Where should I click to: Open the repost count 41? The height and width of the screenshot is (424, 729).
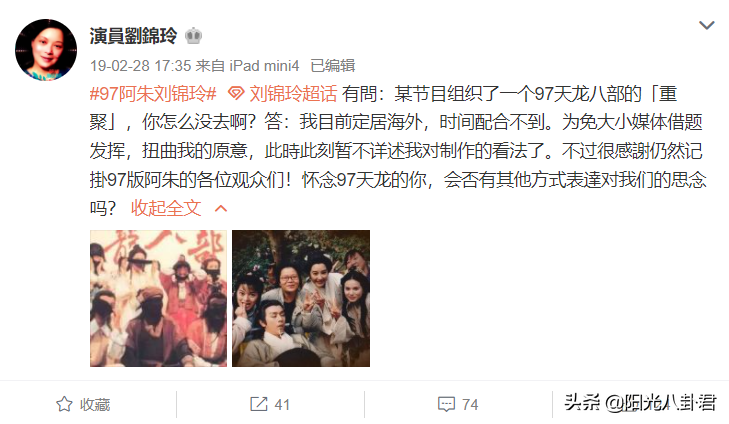tap(282, 404)
